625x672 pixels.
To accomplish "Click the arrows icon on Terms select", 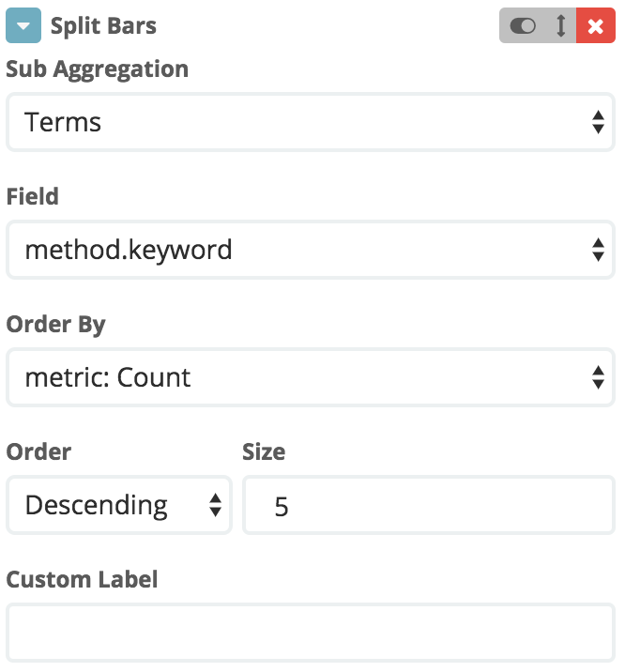I will tap(598, 122).
